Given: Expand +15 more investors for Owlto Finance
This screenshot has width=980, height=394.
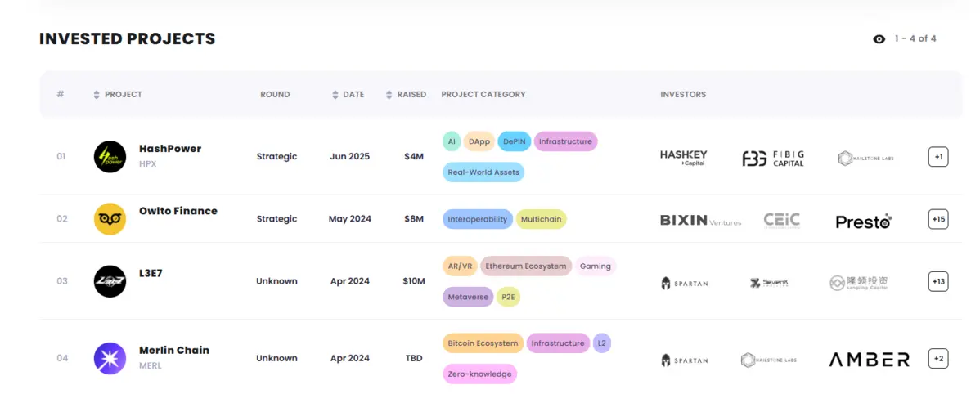Looking at the screenshot, I should click(x=938, y=219).
